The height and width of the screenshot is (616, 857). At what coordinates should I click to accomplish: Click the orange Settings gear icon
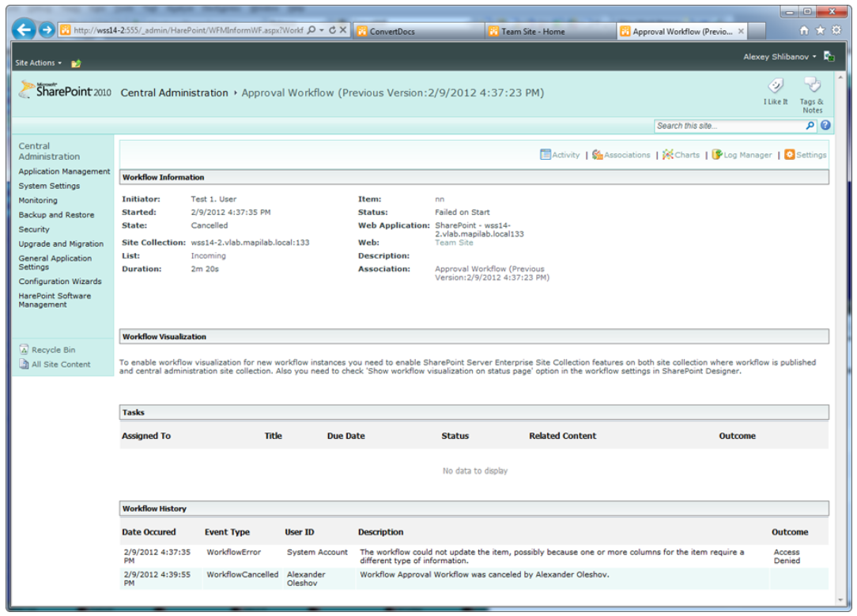coord(789,155)
